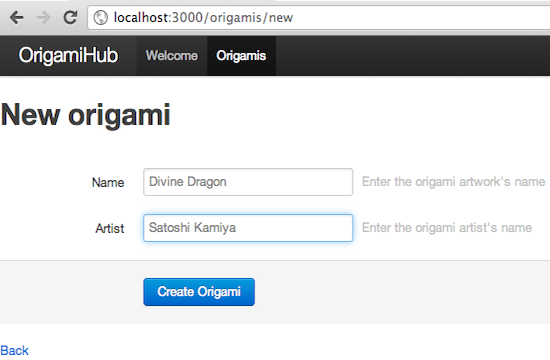
Task: Go to the Welcome nav tab
Action: [172, 55]
